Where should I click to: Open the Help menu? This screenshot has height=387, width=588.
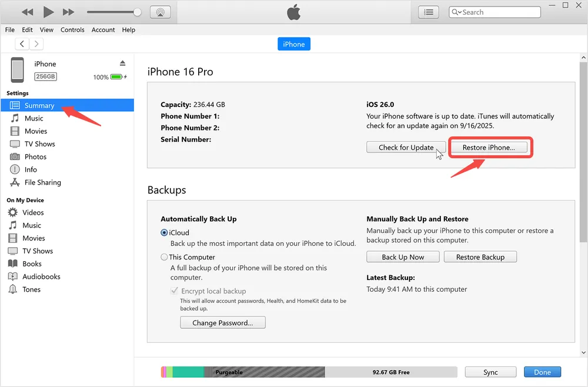128,29
